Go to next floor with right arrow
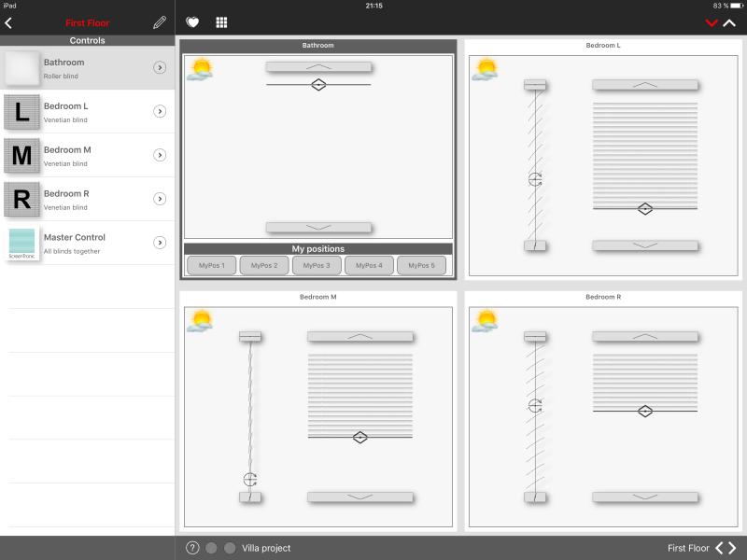The image size is (747, 560). pos(732,548)
